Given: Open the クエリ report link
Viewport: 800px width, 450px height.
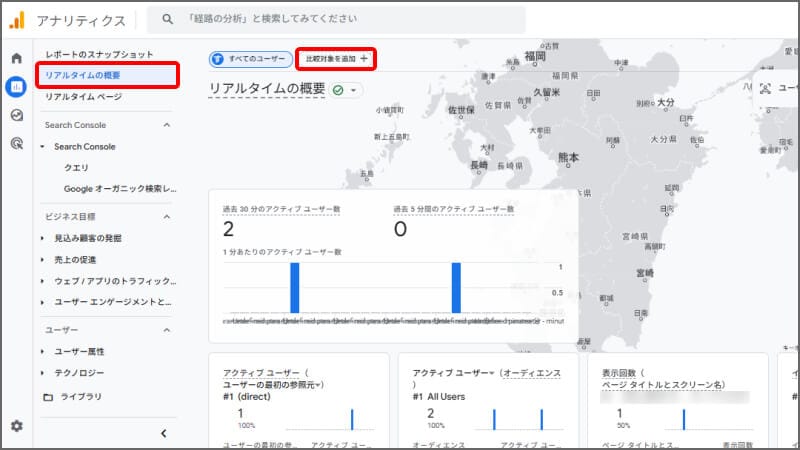Looking at the screenshot, I should click(x=77, y=168).
